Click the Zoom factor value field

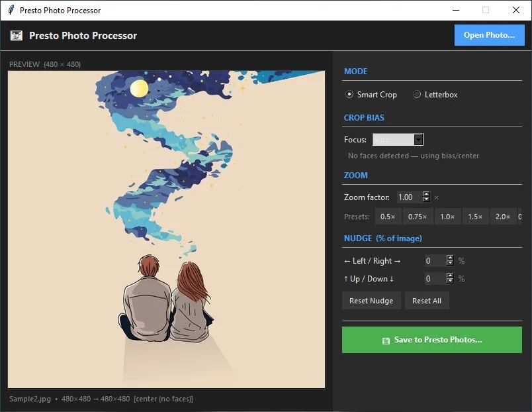pyautogui.click(x=409, y=197)
